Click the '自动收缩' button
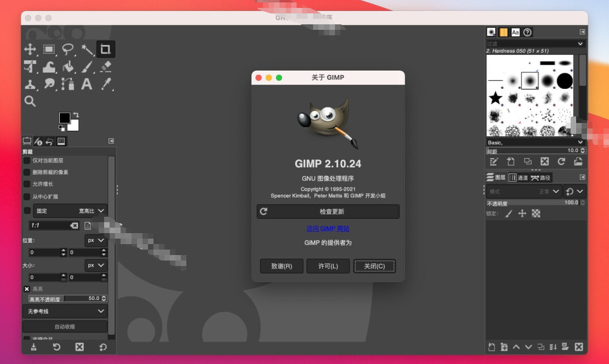This screenshot has width=609, height=364. click(65, 326)
